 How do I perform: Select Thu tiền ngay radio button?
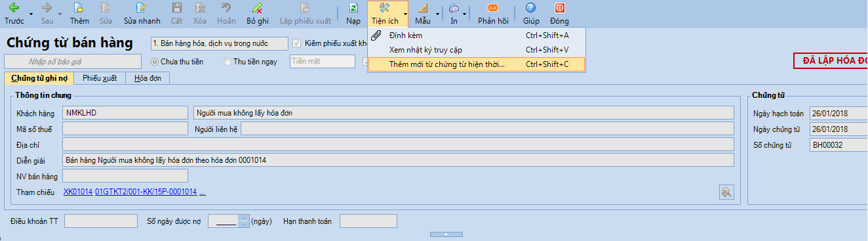click(x=227, y=62)
